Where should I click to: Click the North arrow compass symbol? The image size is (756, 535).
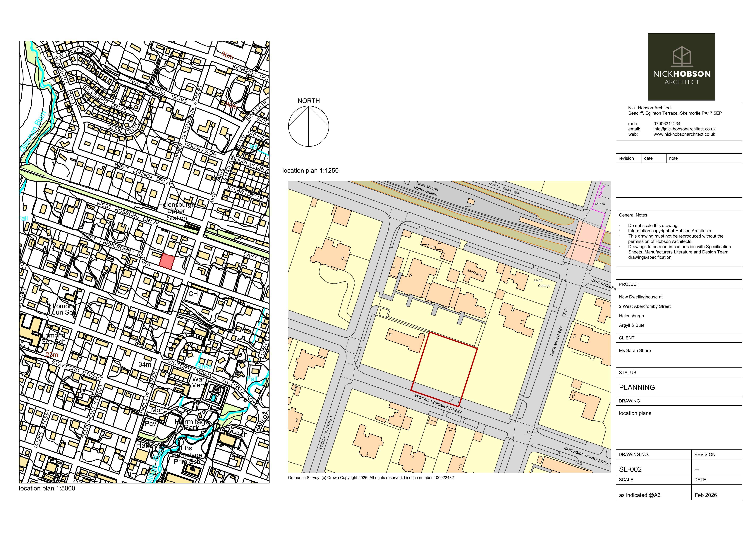pyautogui.click(x=309, y=126)
